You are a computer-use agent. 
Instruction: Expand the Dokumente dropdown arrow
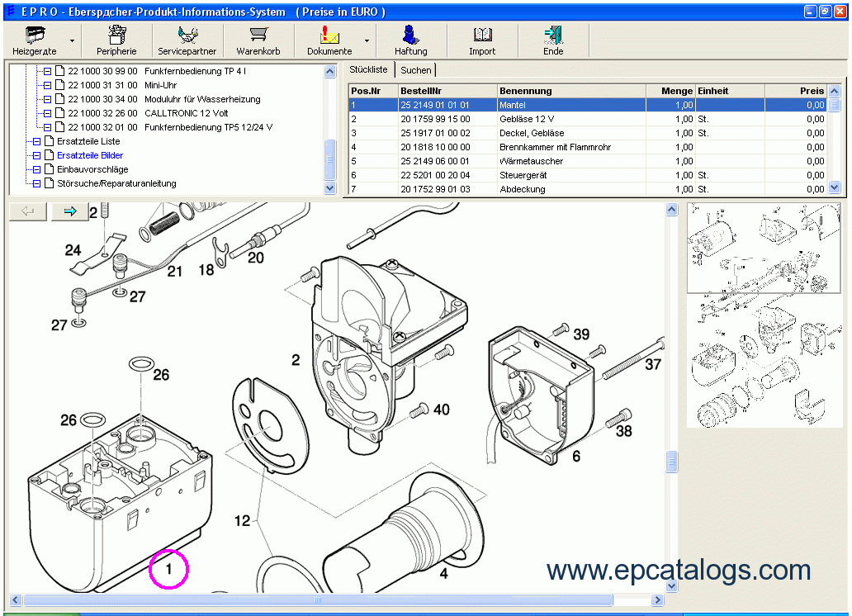367,41
